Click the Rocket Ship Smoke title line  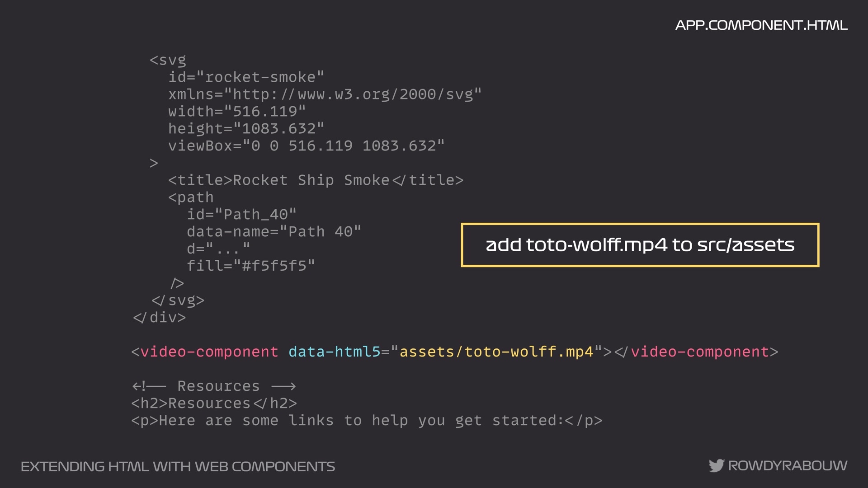(316, 180)
